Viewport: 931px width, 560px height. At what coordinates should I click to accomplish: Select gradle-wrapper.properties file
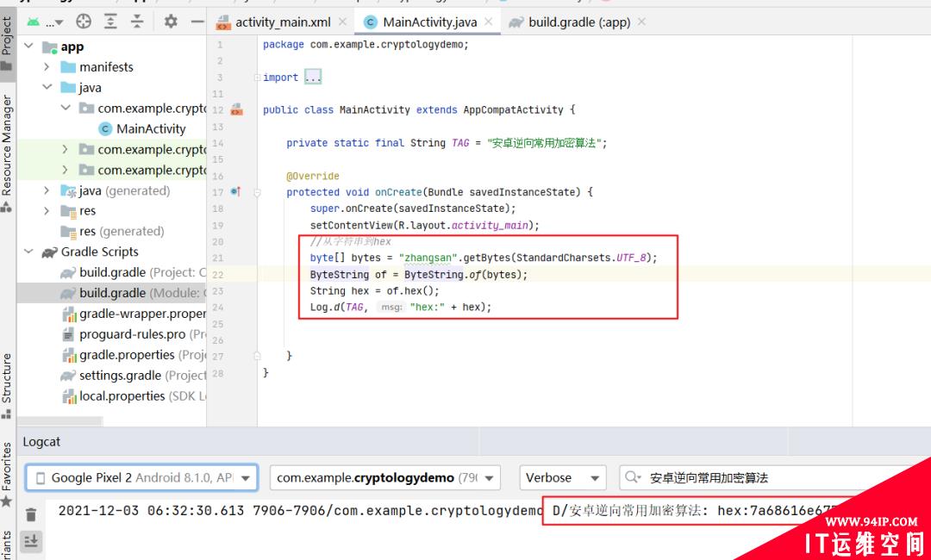point(134,314)
